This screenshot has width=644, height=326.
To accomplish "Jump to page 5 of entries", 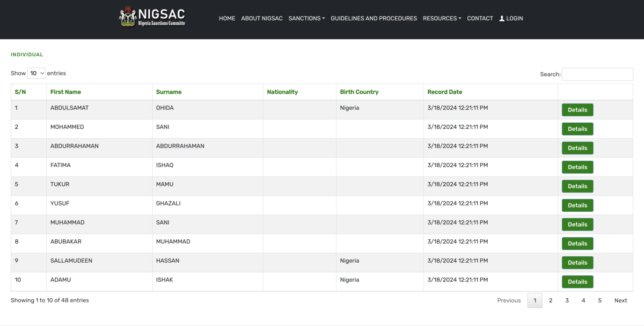I will (x=600, y=300).
